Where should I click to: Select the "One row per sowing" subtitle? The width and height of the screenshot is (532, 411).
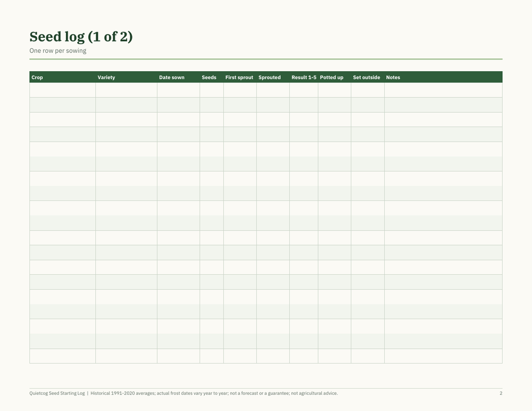click(x=57, y=51)
